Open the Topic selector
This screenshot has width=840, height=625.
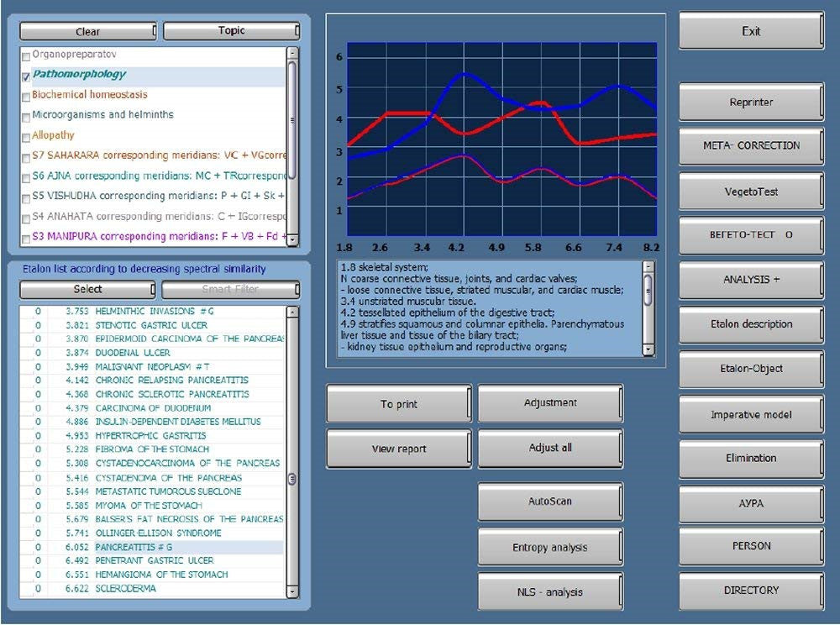tap(231, 30)
